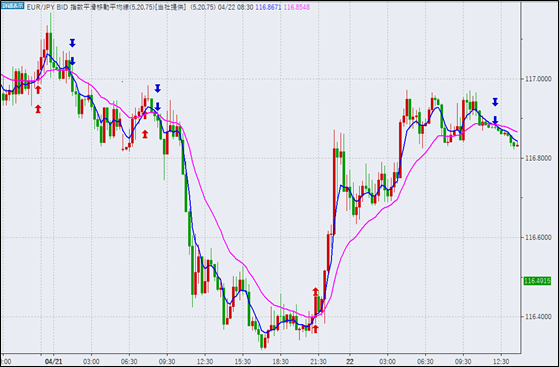Click the 18:30 label on time axis
The image size is (559, 367).
pyautogui.click(x=280, y=361)
